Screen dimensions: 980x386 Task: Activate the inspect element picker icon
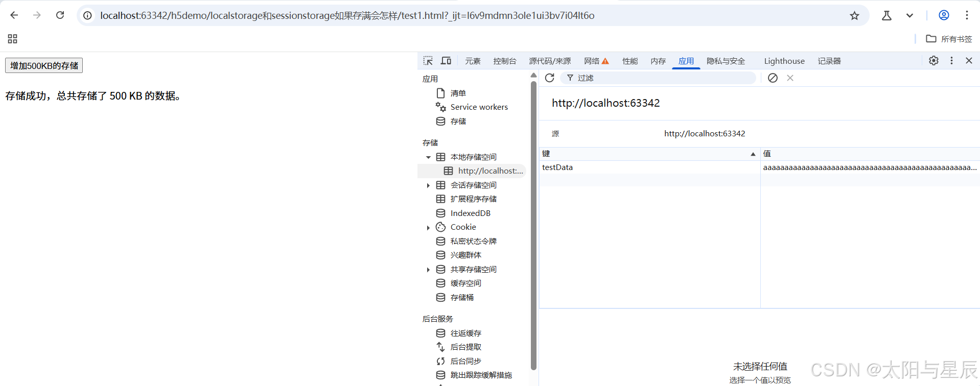(x=428, y=61)
